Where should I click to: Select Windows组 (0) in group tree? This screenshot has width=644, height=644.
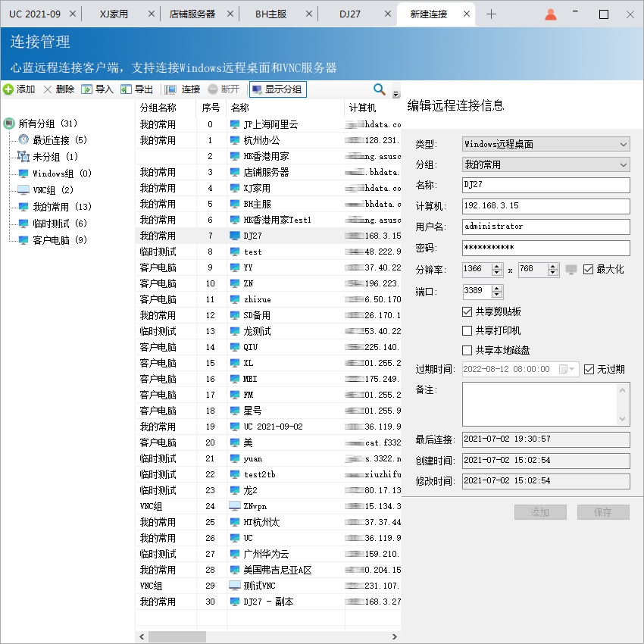pos(62,174)
